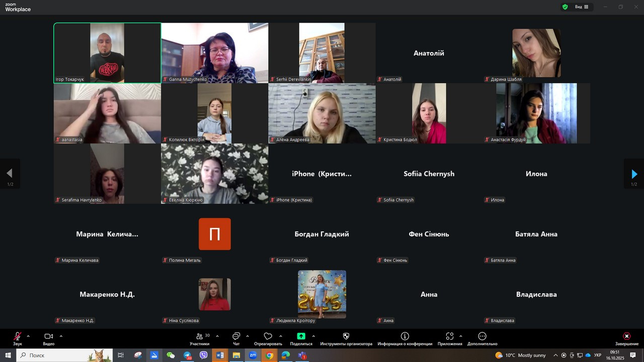
Task: Expand video options arrow beside Видео
Action: coord(61,336)
